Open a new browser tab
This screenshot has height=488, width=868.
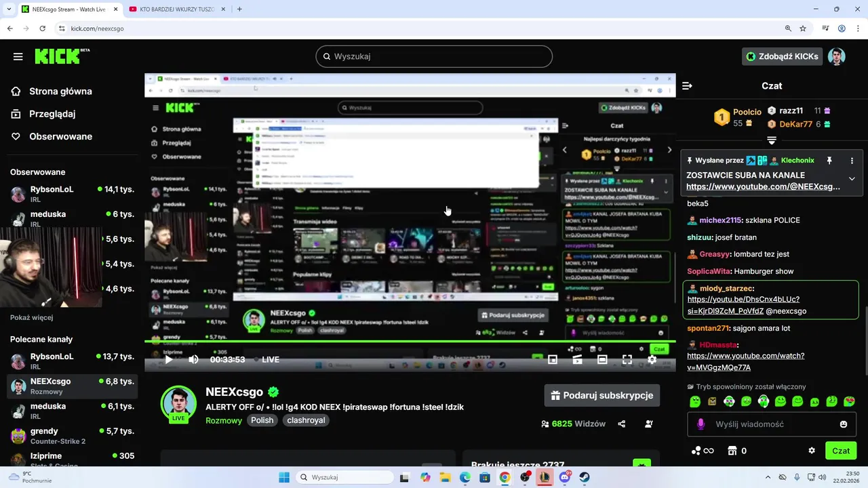point(239,9)
